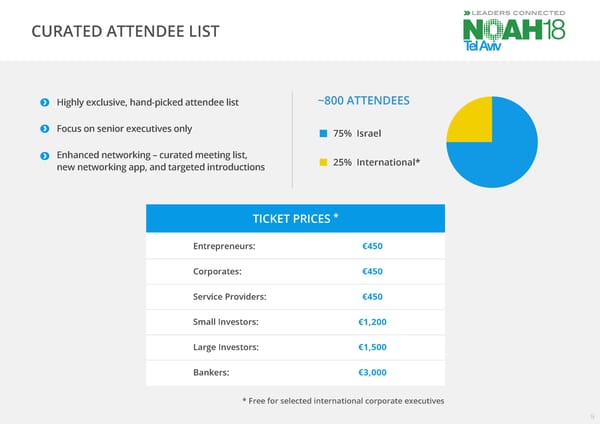Click the slide page number
Image resolution: width=600 pixels, height=424 pixels.
click(x=590, y=417)
